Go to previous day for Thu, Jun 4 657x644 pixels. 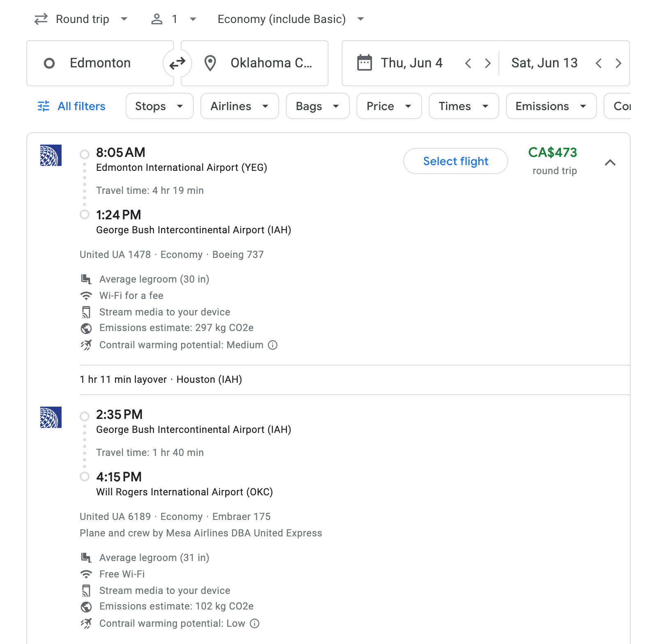tap(468, 63)
